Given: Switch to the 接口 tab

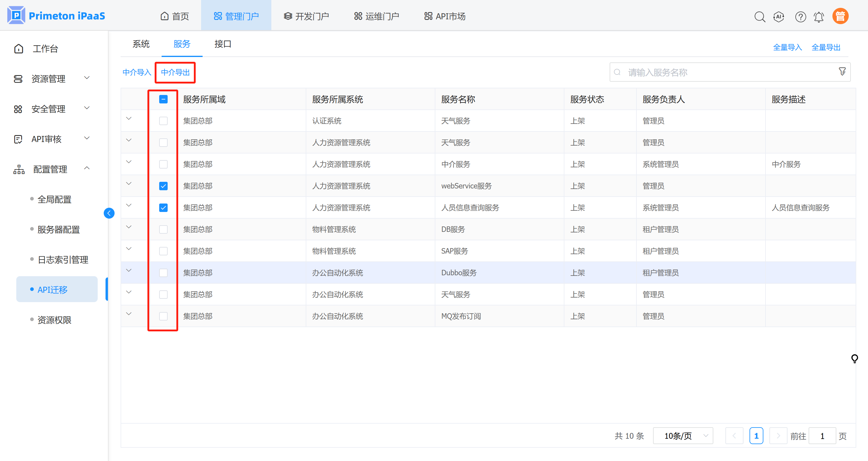Looking at the screenshot, I should point(223,44).
